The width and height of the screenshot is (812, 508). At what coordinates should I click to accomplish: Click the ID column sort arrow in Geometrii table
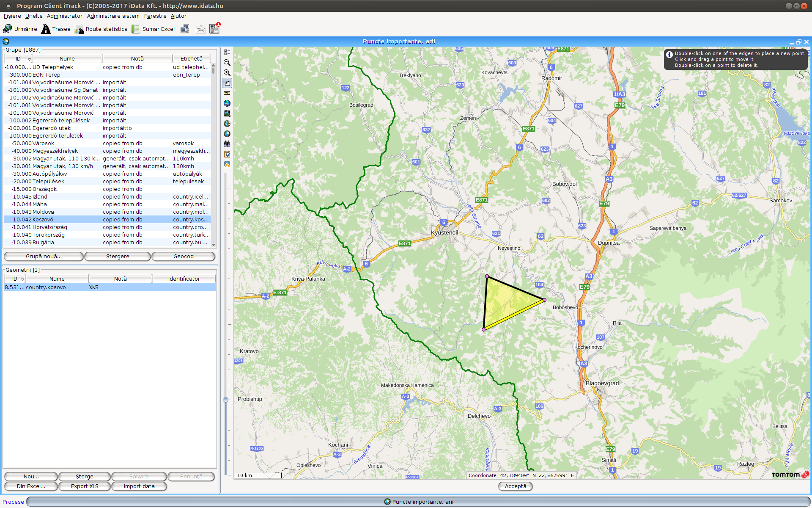22,279
